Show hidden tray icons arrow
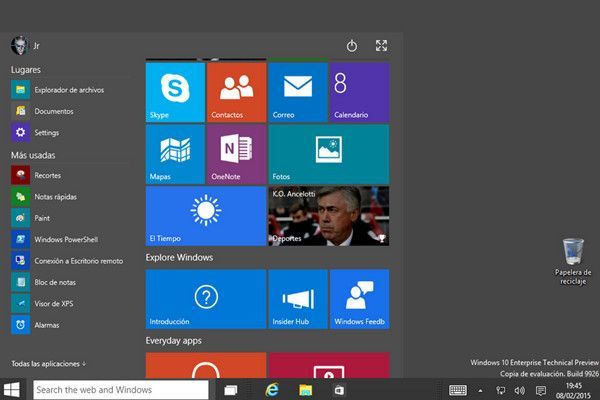600x400 pixels. (480, 390)
